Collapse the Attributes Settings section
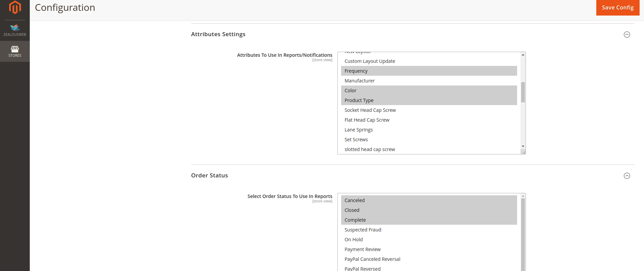This screenshot has height=271, width=644. [x=627, y=34]
